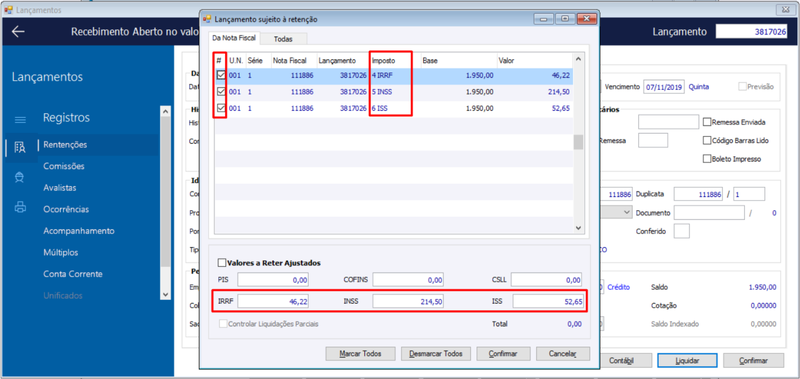The height and width of the screenshot is (379, 800).
Task: Click the Desmarcar Todos button
Action: (435, 353)
